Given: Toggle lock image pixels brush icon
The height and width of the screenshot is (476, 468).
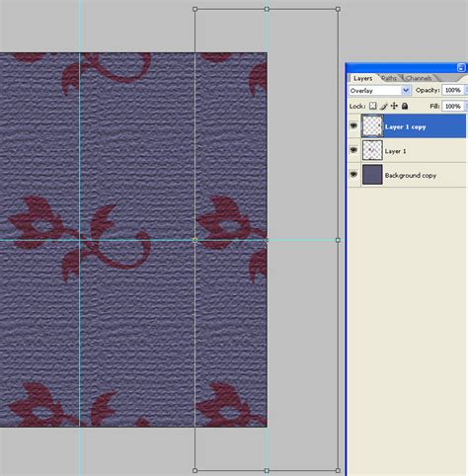Looking at the screenshot, I should point(383,106).
